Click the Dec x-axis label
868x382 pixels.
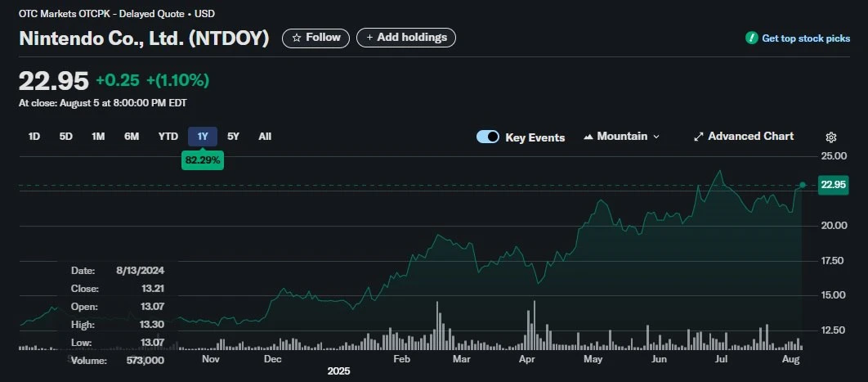(x=272, y=359)
